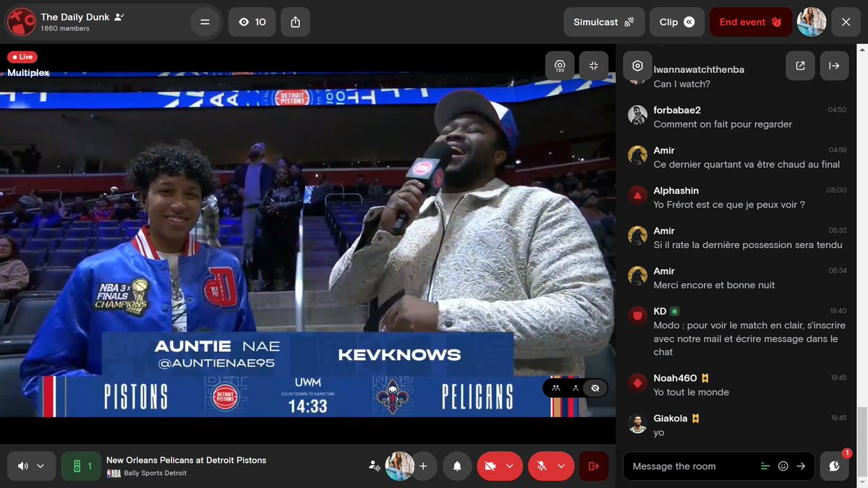Show single participant view in the video overlay
Viewport: 868px width, 488px height.
click(x=576, y=388)
